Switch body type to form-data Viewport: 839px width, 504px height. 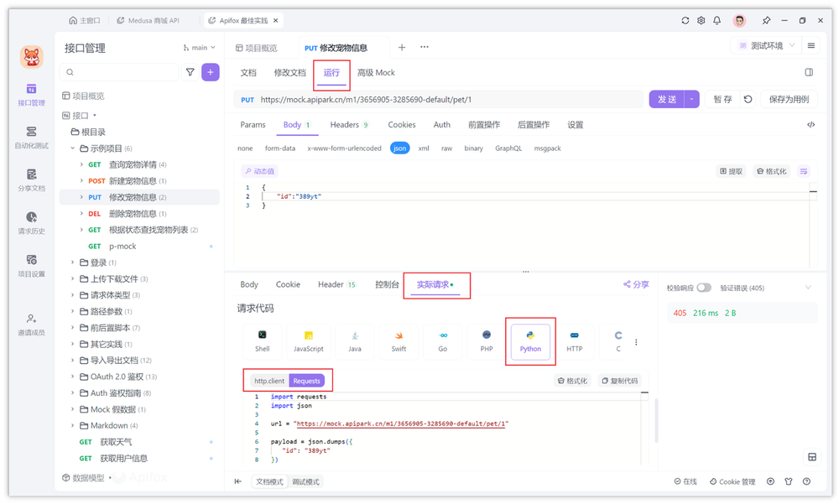pyautogui.click(x=281, y=148)
